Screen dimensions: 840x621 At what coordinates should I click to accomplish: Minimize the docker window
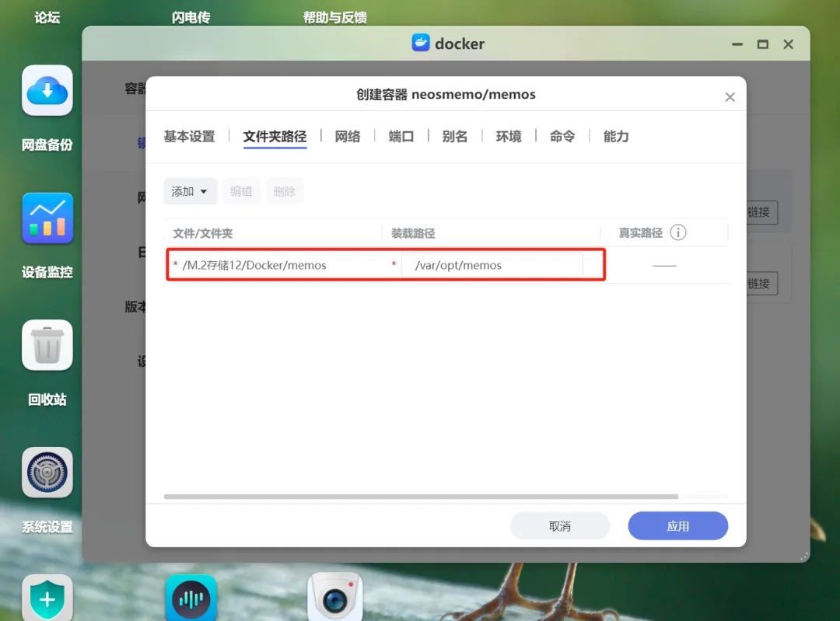tap(737, 44)
